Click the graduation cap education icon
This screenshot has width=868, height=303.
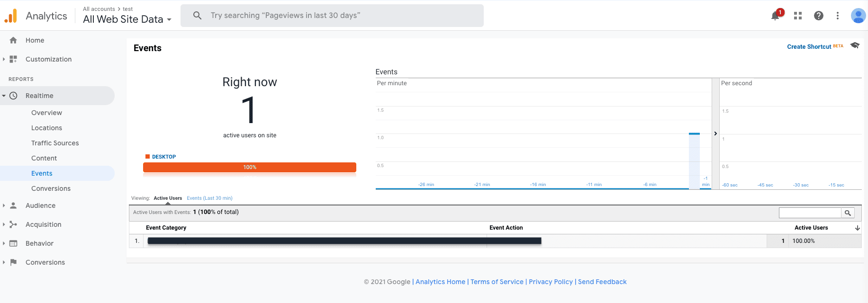click(855, 45)
